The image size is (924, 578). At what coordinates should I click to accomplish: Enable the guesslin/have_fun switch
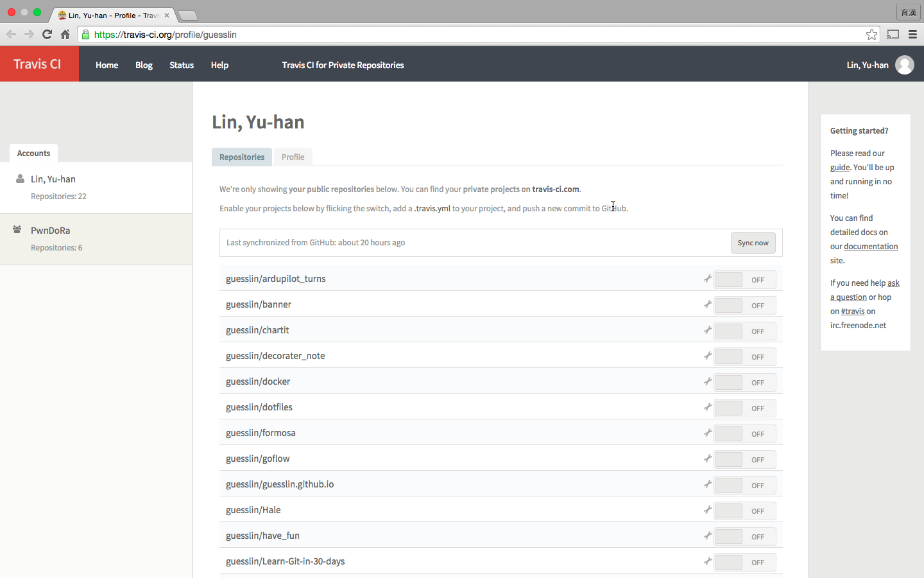coord(745,536)
